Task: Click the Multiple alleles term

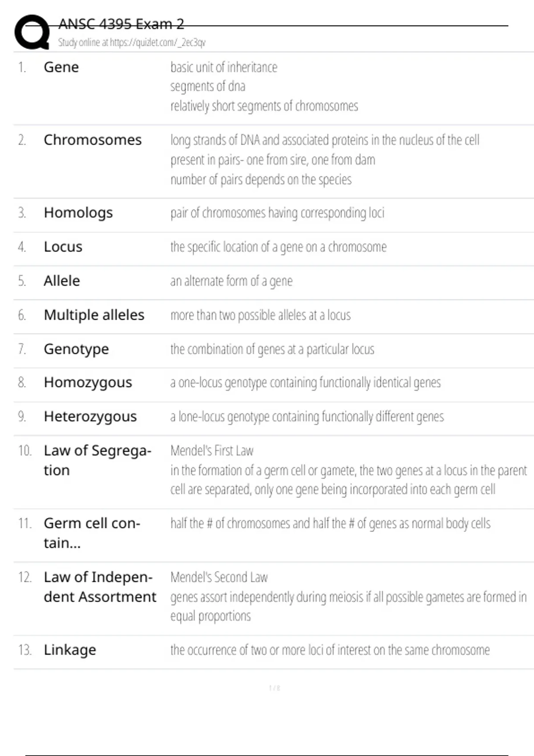Action: (x=94, y=315)
